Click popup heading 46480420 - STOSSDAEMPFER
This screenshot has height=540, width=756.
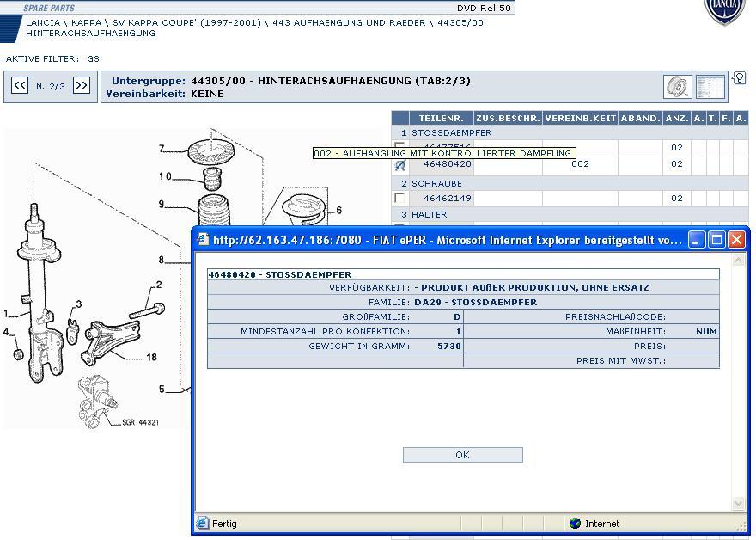[280, 274]
